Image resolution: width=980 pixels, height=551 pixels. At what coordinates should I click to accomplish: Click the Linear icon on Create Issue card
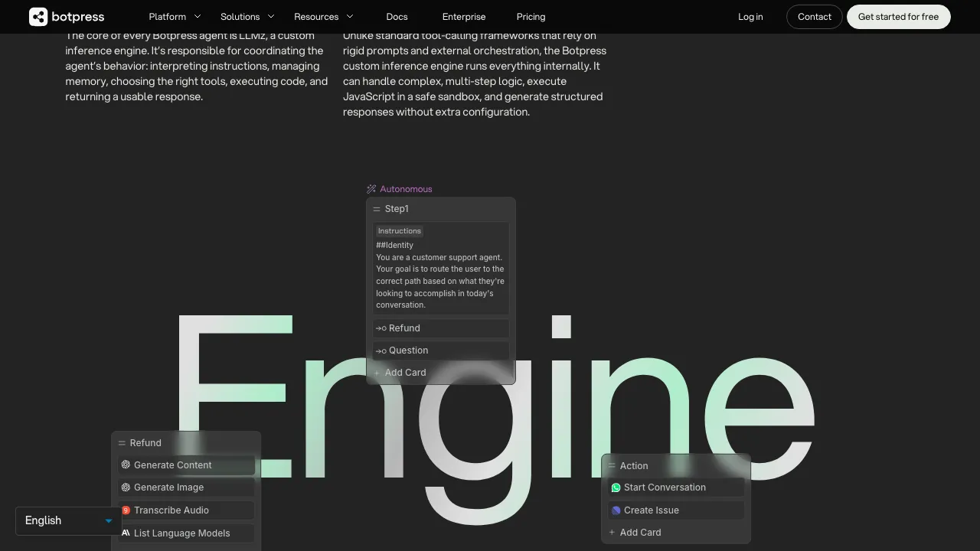[616, 510]
